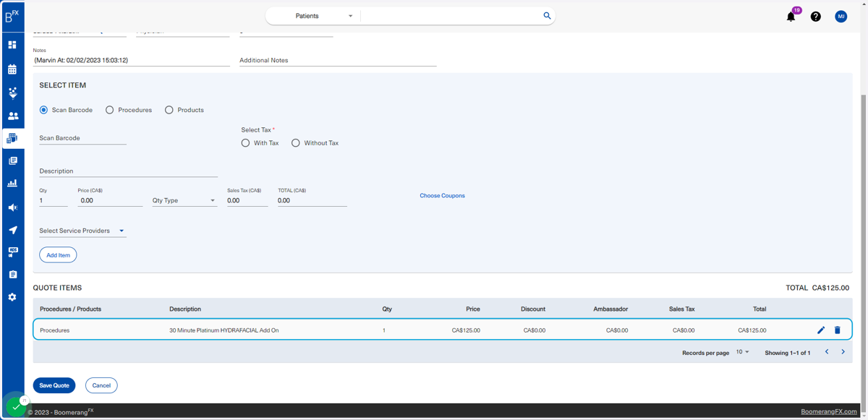The image size is (868, 420).
Task: Open the ADS icon in the sidebar
Action: click(x=12, y=252)
